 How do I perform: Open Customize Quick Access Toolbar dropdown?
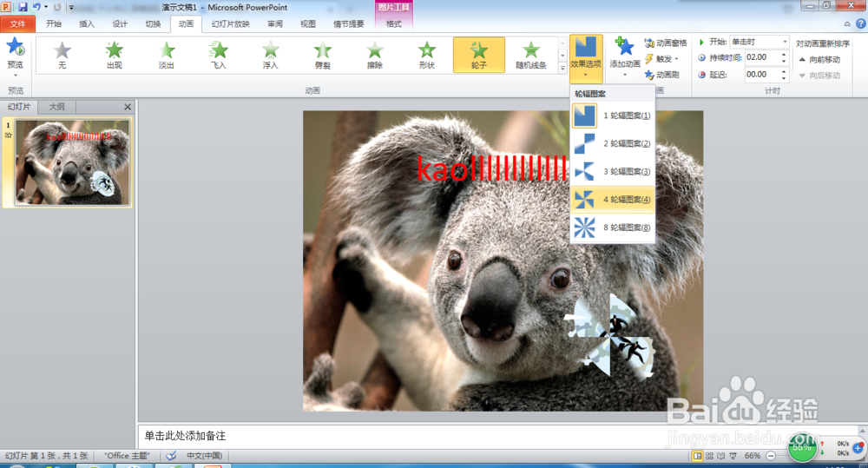point(71,8)
